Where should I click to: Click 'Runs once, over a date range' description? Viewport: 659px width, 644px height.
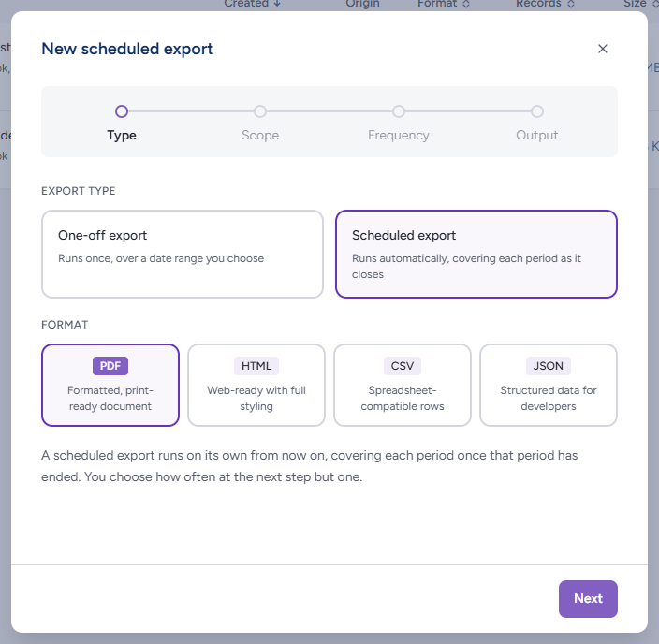point(161,258)
